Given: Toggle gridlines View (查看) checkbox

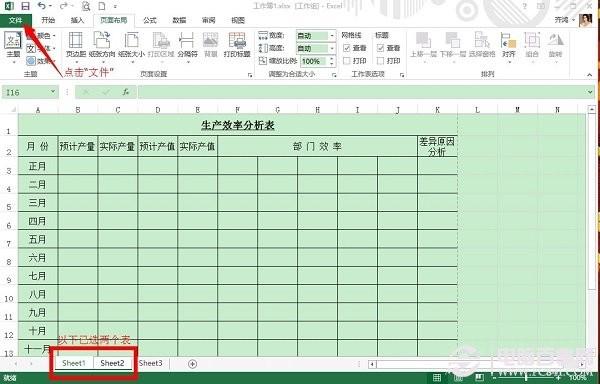Looking at the screenshot, I should [x=347, y=48].
